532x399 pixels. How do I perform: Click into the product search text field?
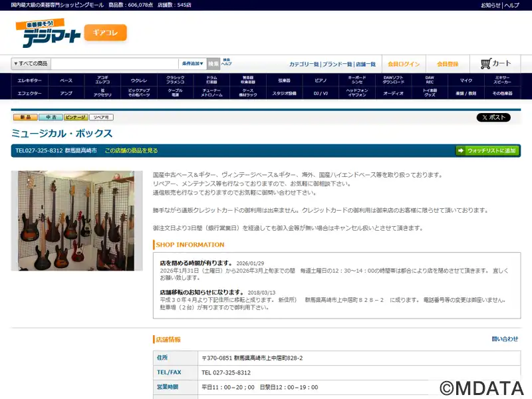pyautogui.click(x=114, y=64)
